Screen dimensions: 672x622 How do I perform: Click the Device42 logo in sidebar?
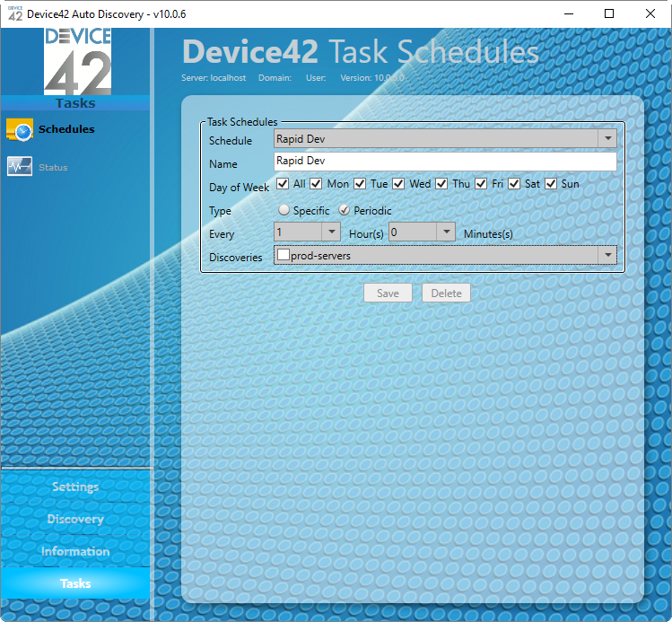pos(77,61)
